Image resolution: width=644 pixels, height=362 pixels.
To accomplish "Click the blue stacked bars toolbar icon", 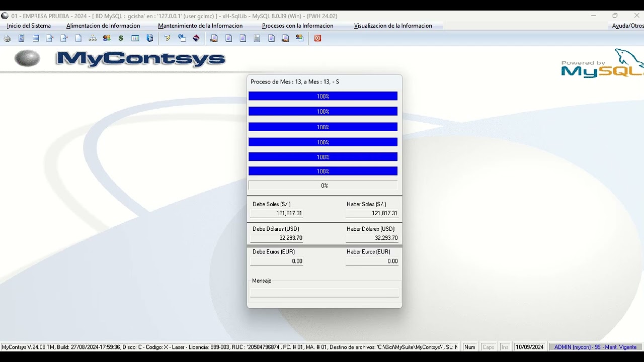I will [36, 38].
